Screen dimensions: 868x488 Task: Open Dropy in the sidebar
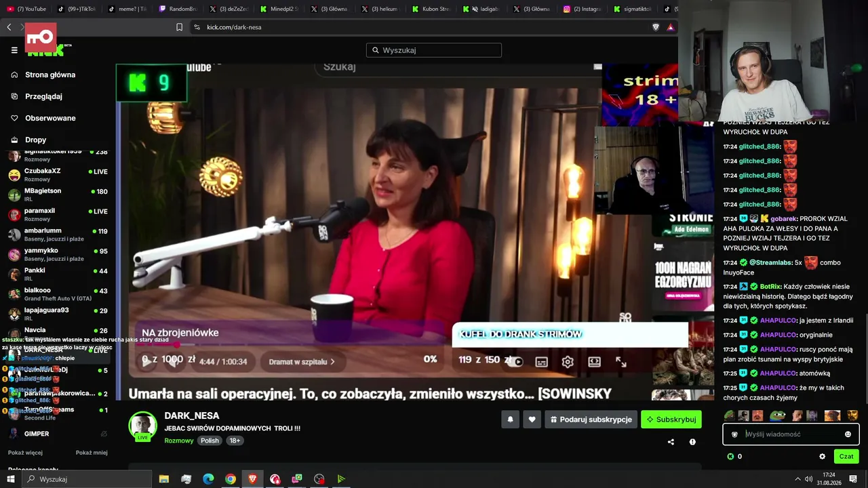pyautogui.click(x=36, y=140)
